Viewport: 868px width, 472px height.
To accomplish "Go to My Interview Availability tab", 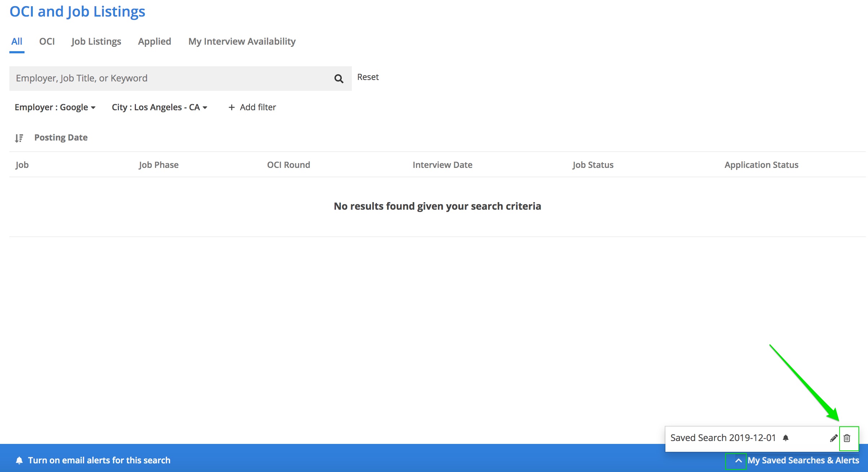I will (x=242, y=41).
